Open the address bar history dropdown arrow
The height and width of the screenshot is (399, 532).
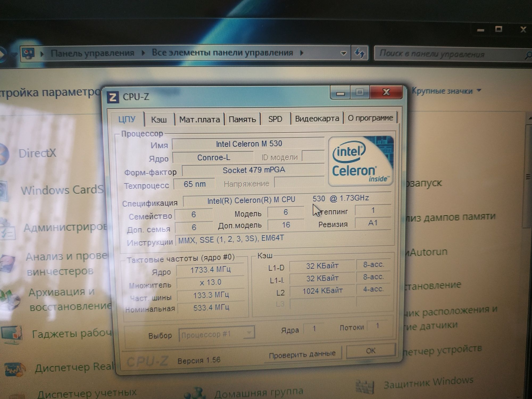click(343, 53)
